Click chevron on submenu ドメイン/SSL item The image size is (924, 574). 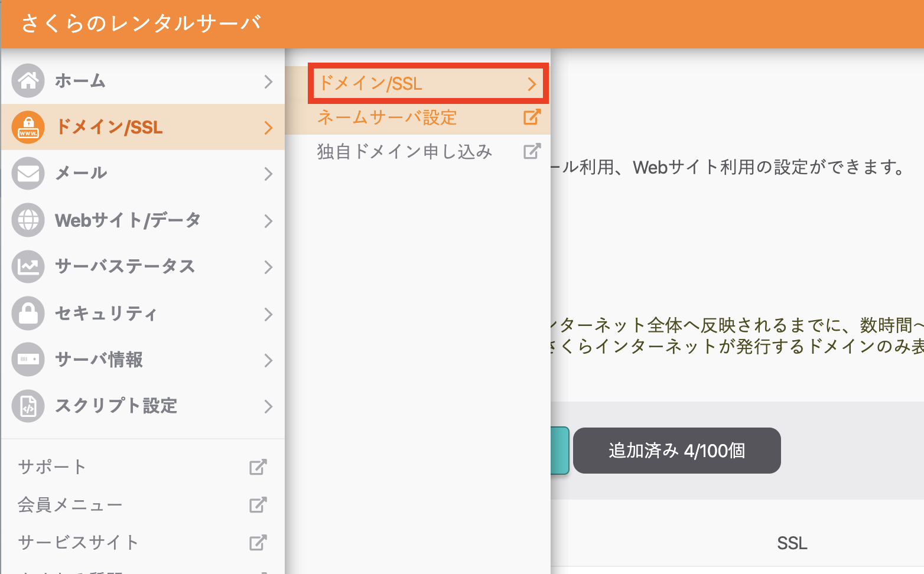pyautogui.click(x=532, y=84)
